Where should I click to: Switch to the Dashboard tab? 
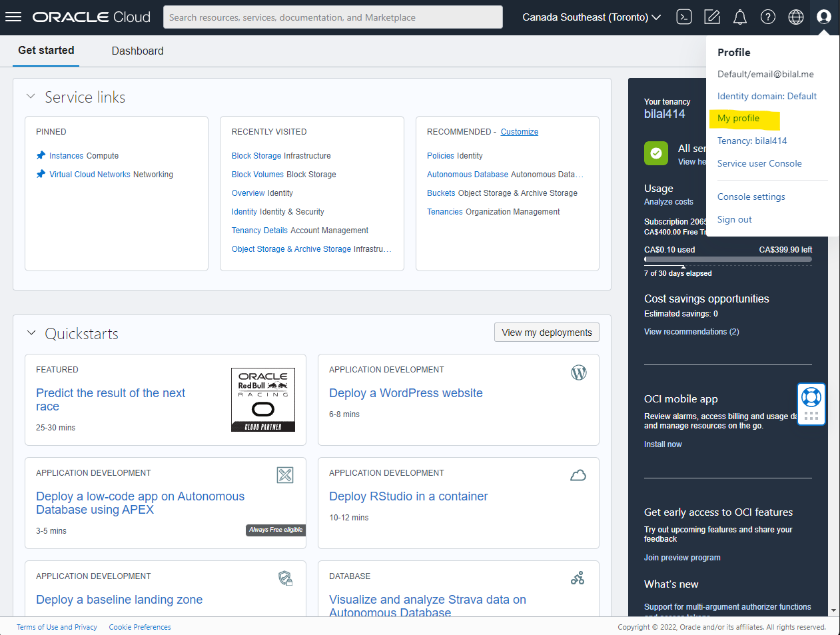click(137, 51)
